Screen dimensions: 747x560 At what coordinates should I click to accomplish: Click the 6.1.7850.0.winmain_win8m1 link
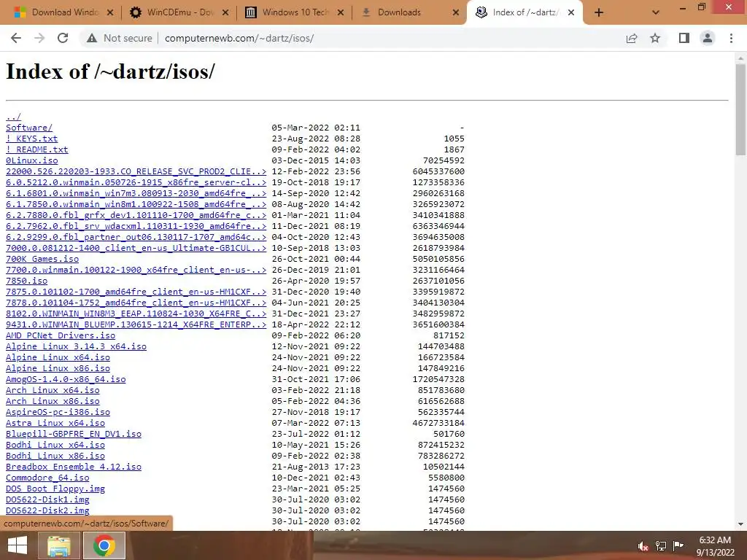point(136,204)
